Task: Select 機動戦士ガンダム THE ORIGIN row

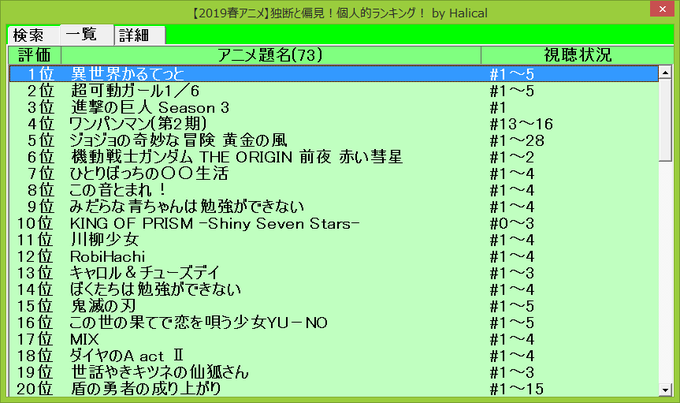Action: point(333,157)
